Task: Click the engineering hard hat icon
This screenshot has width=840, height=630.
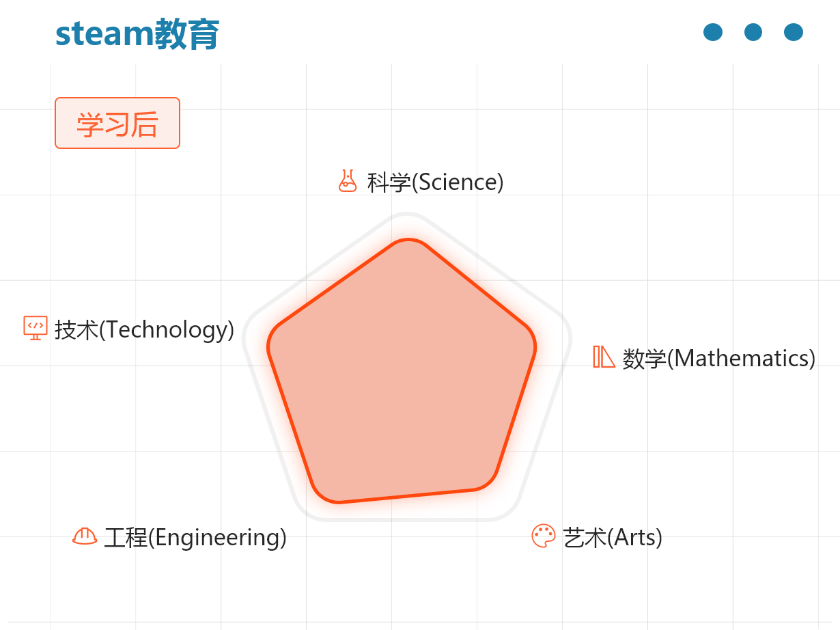Action: [x=85, y=536]
